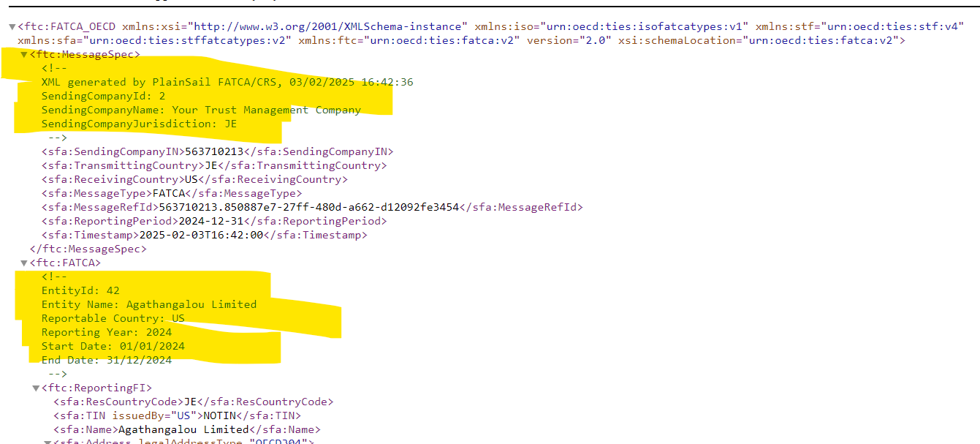Select the ftc:ReportingFI opening tag
This screenshot has width=980, height=444.
pos(96,388)
